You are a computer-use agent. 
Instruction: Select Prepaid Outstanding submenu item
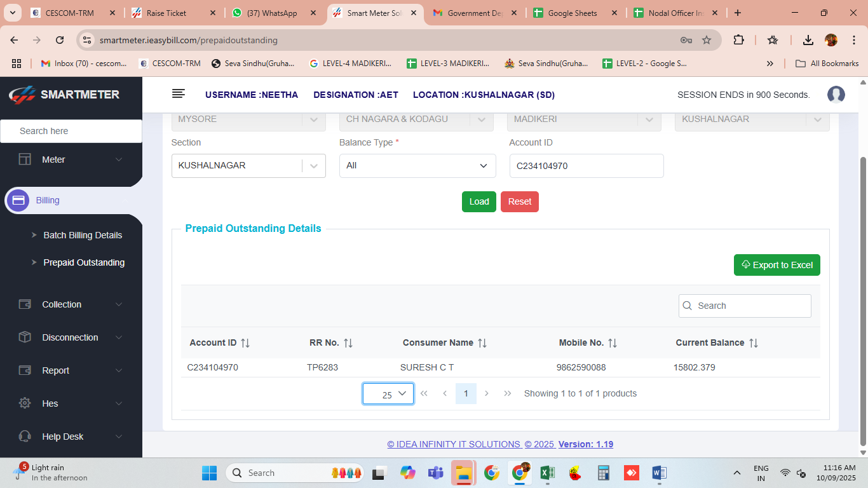pyautogui.click(x=84, y=262)
